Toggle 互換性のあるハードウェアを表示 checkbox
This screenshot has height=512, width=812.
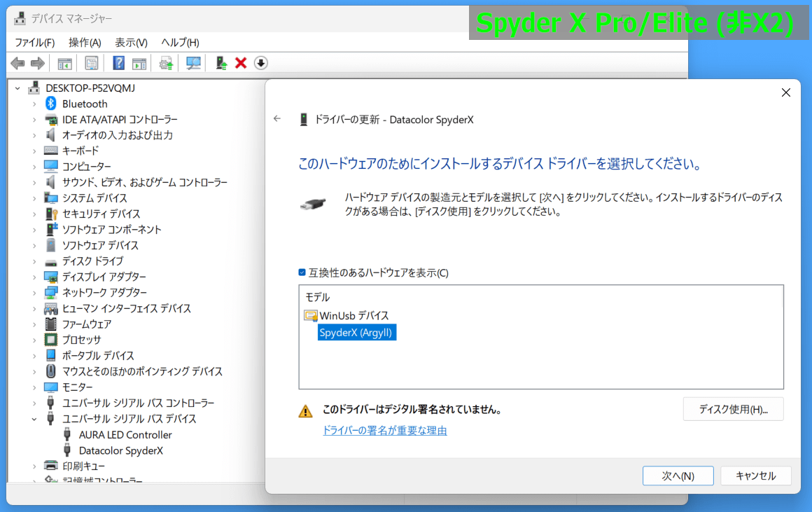point(302,272)
